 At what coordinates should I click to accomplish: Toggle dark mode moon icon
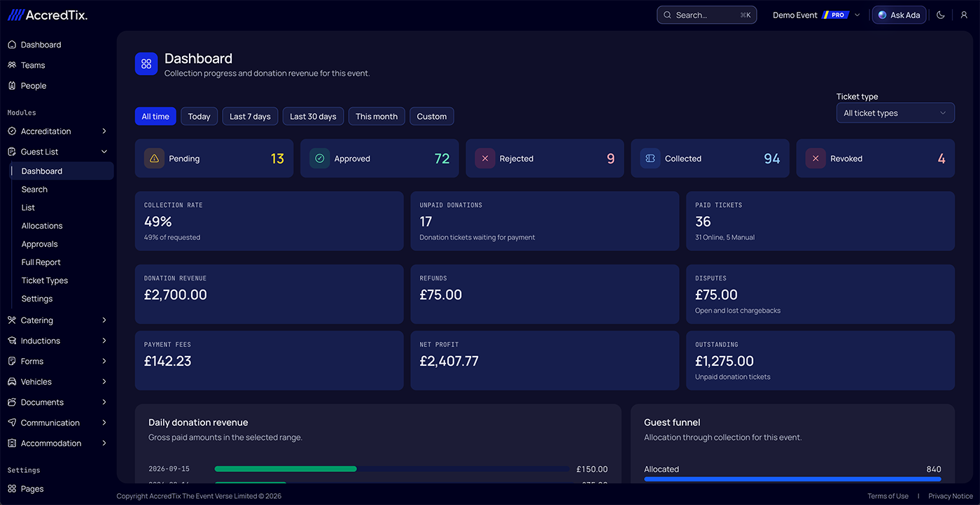coord(941,15)
